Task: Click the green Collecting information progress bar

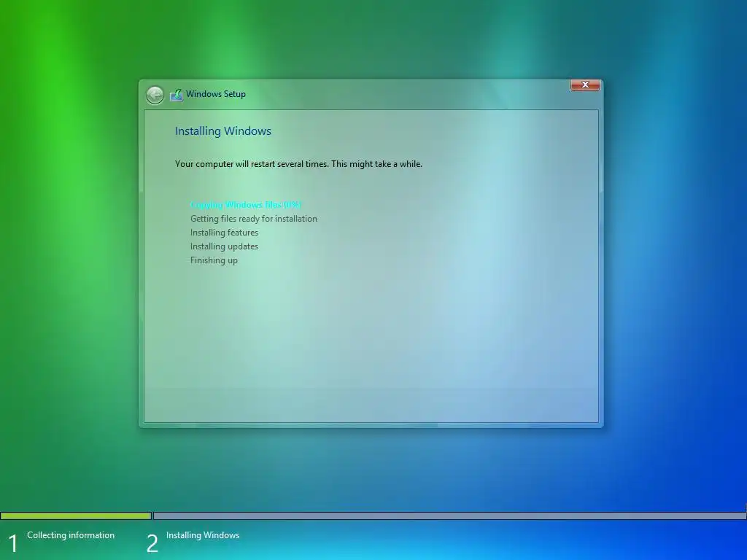Action: click(x=76, y=516)
